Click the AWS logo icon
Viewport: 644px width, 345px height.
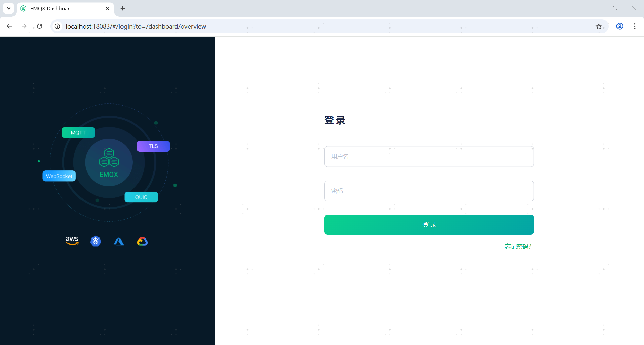[x=72, y=241]
